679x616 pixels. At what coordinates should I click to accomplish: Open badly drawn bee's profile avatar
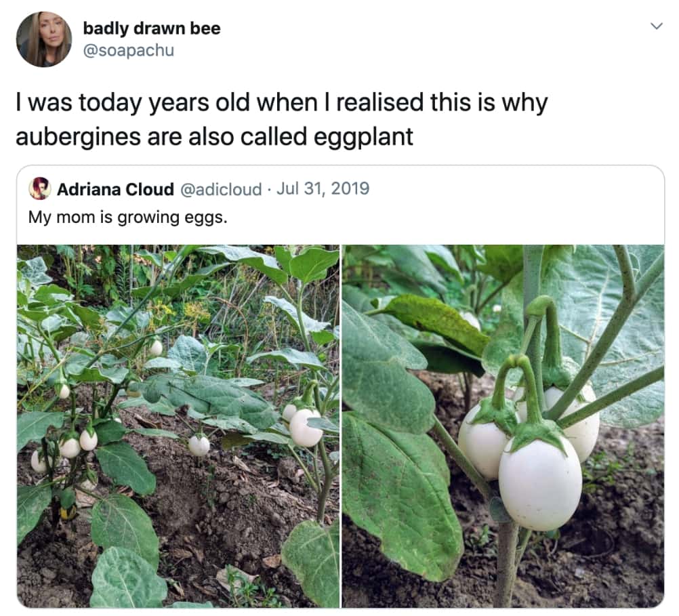click(44, 39)
